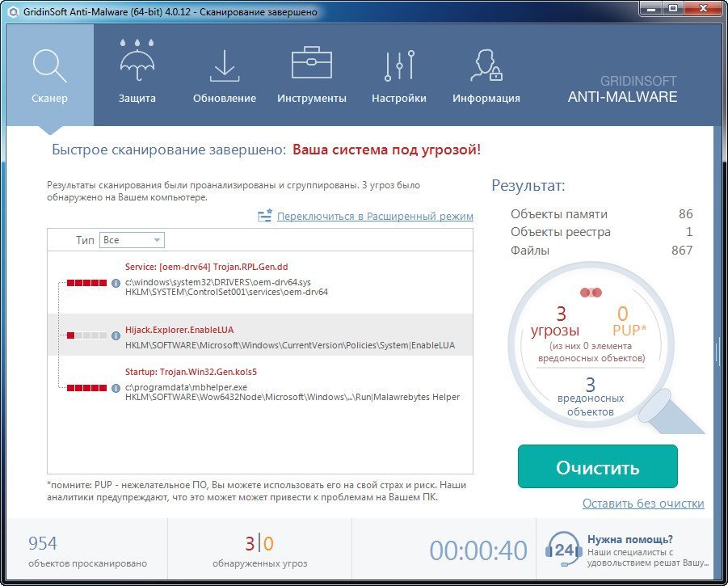Switch to Расширенный режим via link
728x586 pixels.
[x=375, y=217]
